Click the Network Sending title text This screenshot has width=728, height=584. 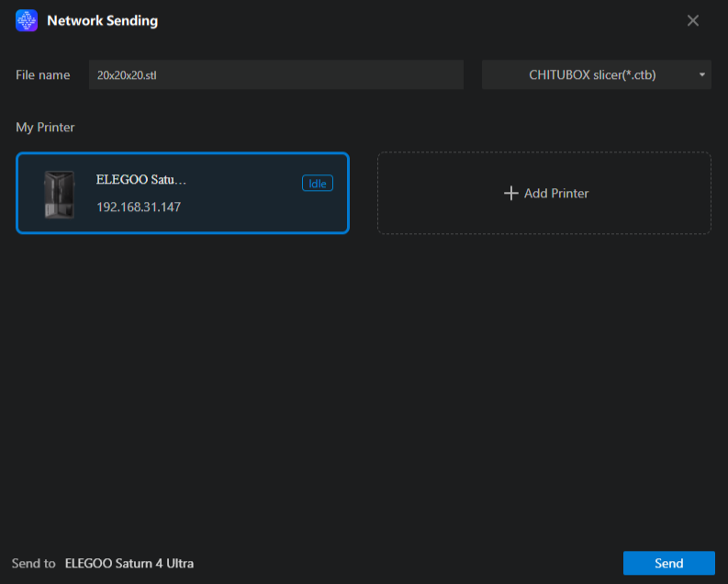pyautogui.click(x=102, y=20)
